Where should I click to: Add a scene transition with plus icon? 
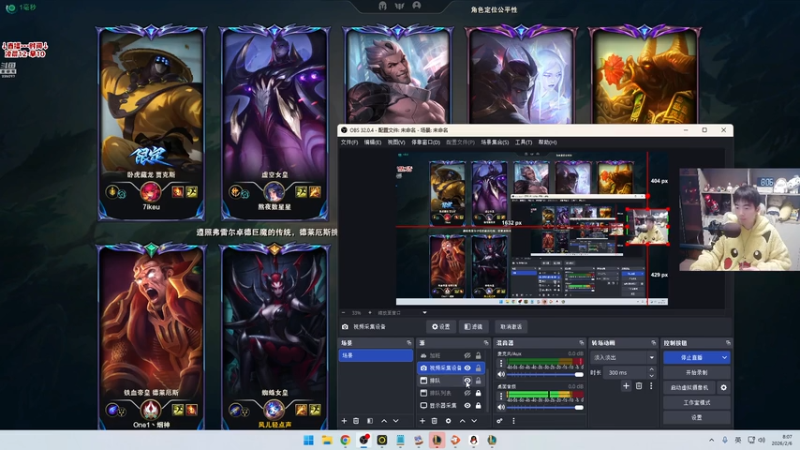(626, 386)
